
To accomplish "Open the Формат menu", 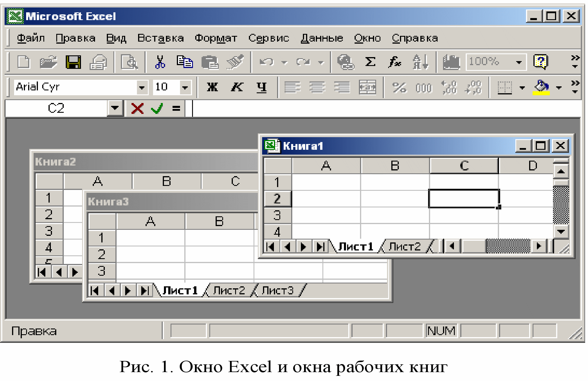I will pos(216,38).
